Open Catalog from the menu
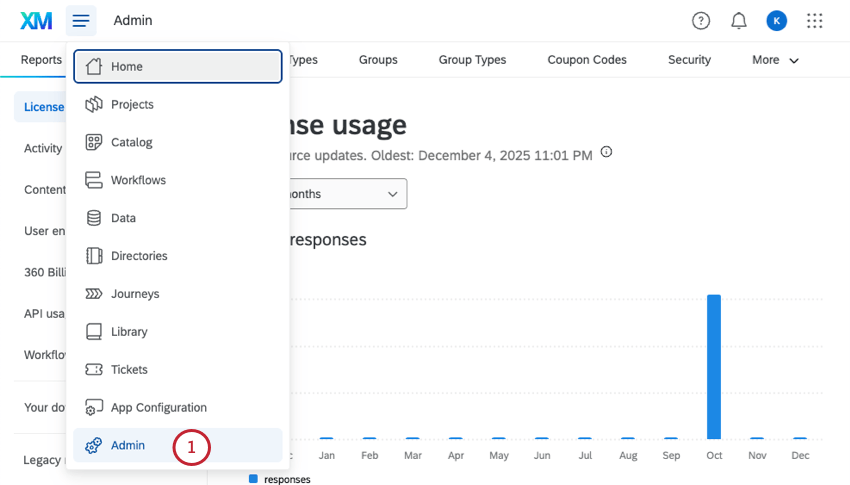850x485 pixels. click(132, 142)
